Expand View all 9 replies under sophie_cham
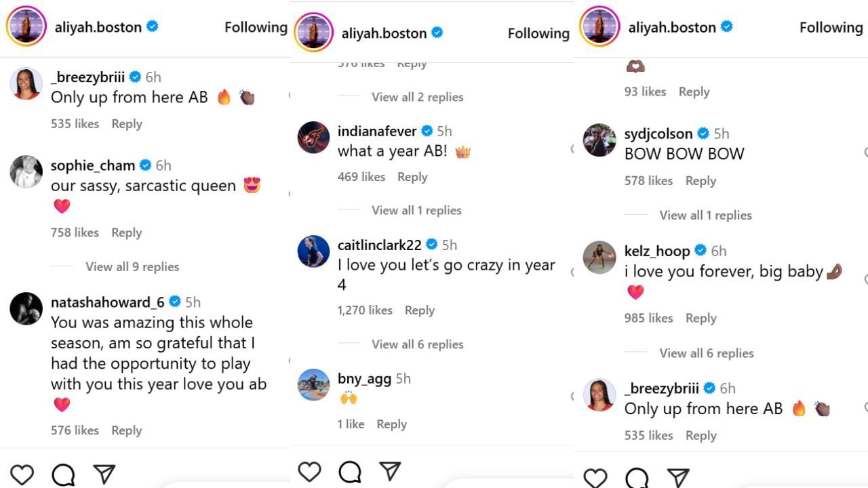Screen dimensions: 868x488 [x=132, y=266]
